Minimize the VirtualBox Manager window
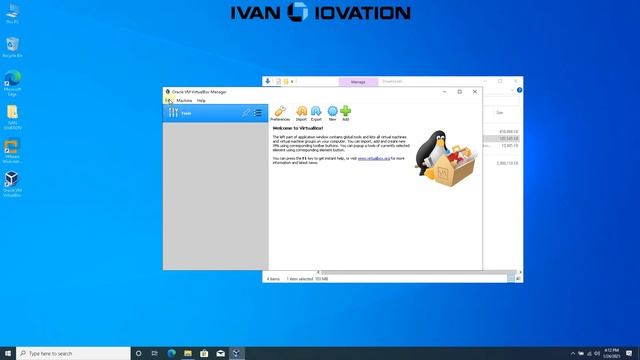 pos(444,92)
